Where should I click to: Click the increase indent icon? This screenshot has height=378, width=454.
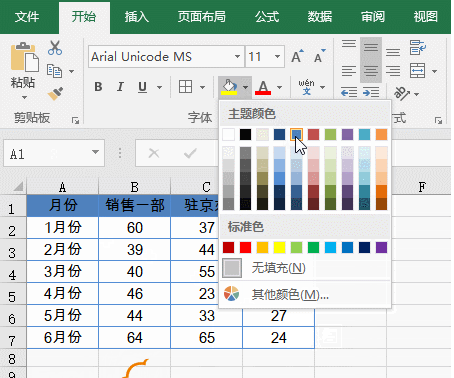pyautogui.click(x=371, y=92)
